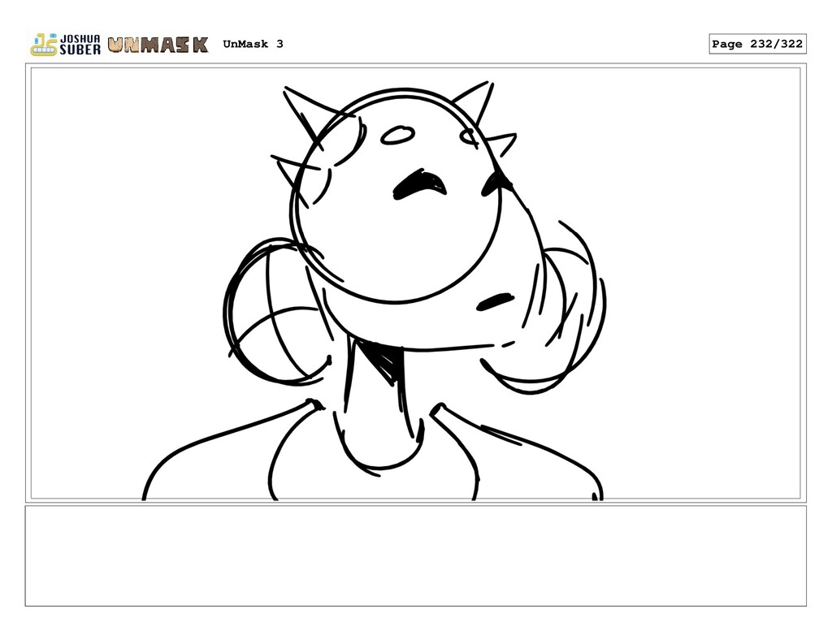Click the storyboard sketch panel
The image size is (832, 644).
point(415,283)
